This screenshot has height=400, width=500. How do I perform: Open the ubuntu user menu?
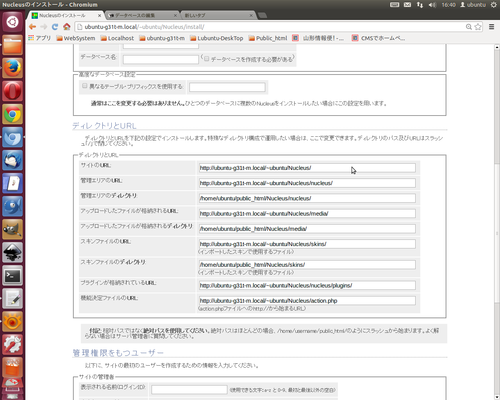point(473,5)
